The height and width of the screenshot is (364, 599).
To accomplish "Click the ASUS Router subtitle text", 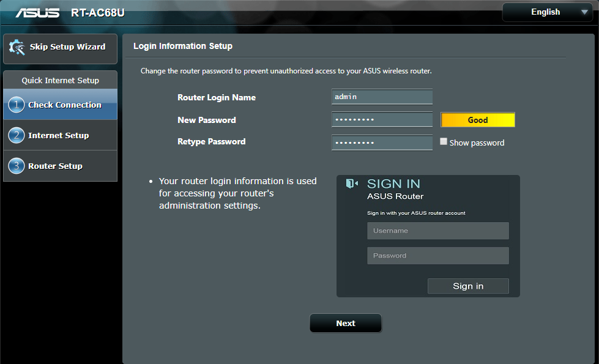I will coord(395,196).
